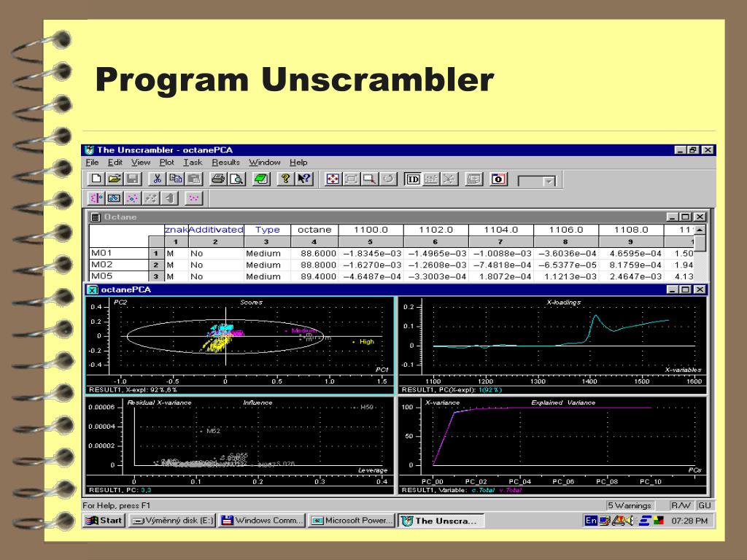Select the Type column header
This screenshot has width=747, height=560.
267,230
